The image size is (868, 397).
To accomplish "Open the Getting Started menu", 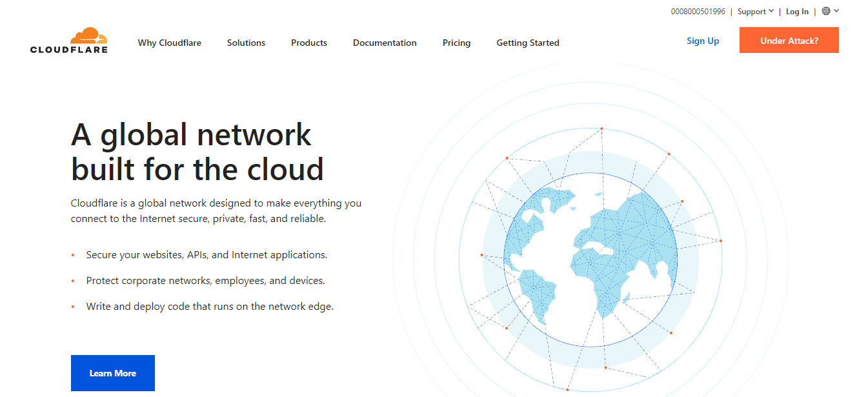I will coord(528,43).
